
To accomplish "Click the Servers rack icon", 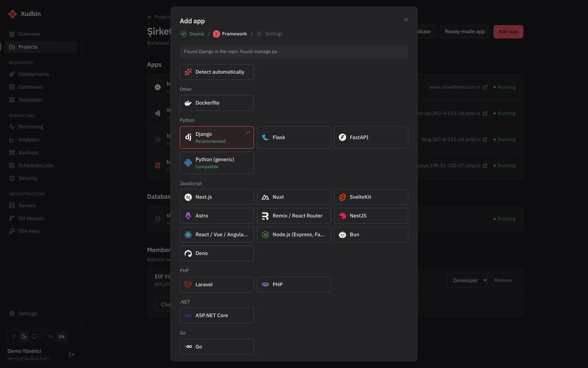I will [x=12, y=206].
